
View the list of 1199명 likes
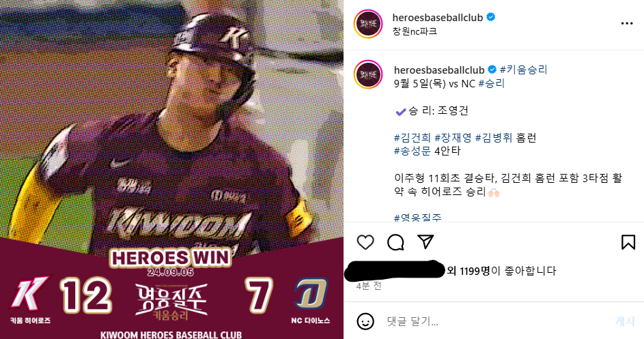475,271
